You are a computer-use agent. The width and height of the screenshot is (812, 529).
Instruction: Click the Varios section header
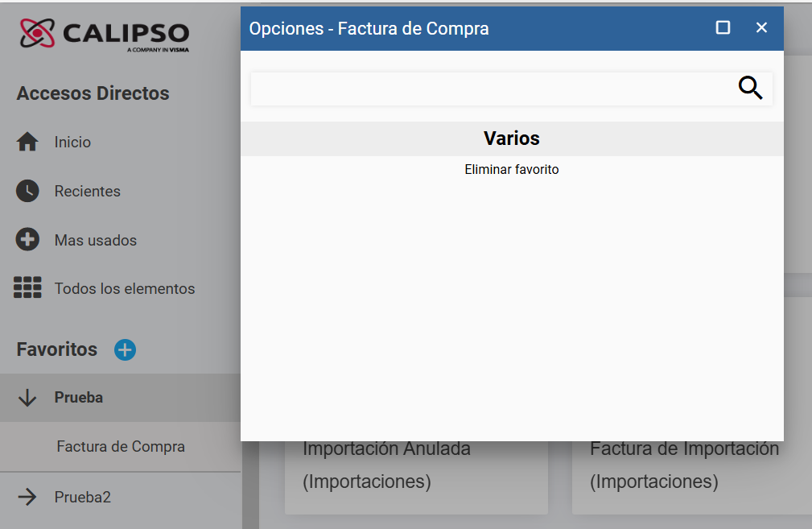coord(512,138)
